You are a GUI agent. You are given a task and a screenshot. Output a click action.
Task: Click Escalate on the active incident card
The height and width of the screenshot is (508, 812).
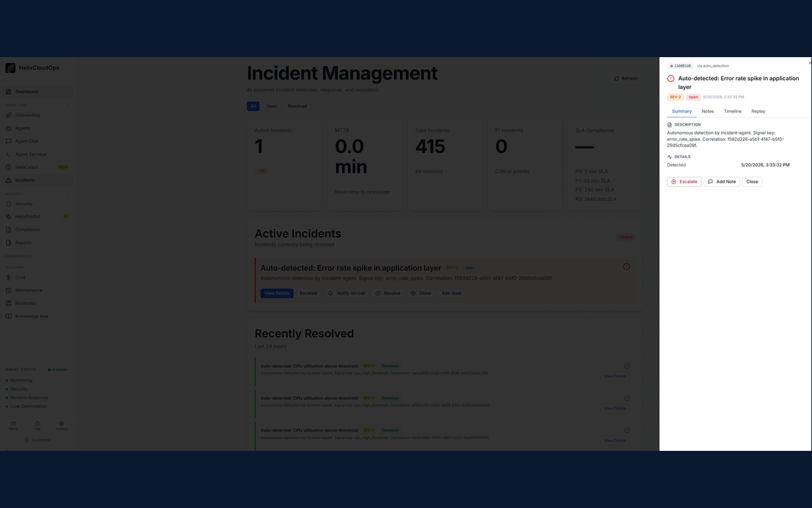point(308,293)
